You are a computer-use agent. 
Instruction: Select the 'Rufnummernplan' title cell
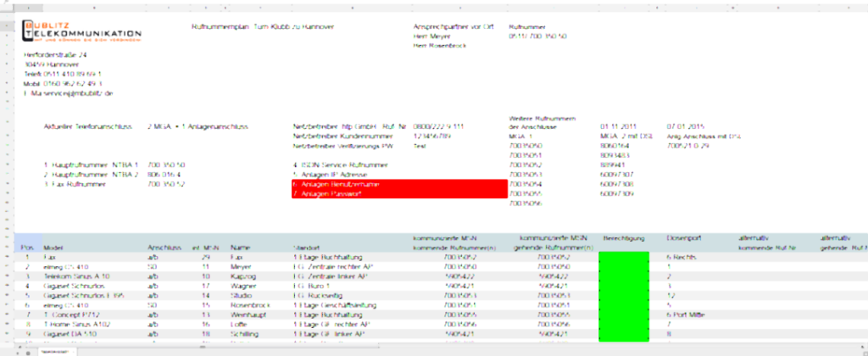coord(263,26)
